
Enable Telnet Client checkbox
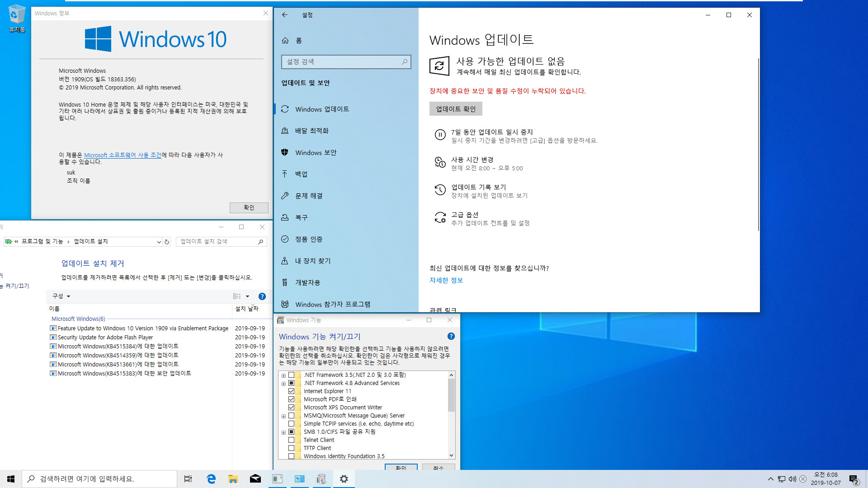pyautogui.click(x=292, y=440)
